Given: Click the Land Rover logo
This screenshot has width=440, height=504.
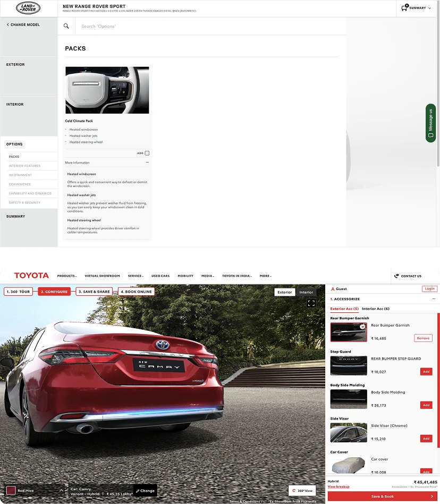Looking at the screenshot, I should coord(28,8).
